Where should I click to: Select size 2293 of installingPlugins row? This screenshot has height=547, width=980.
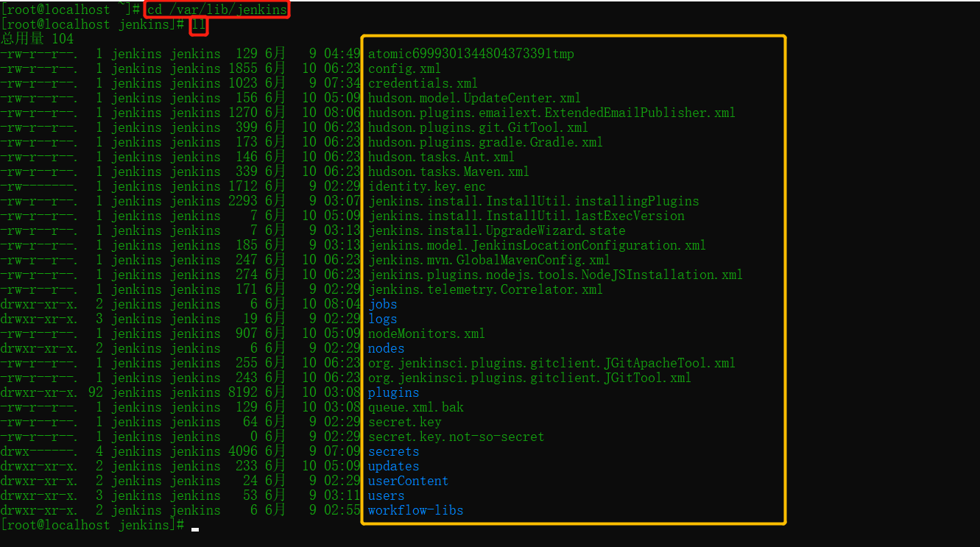click(x=243, y=201)
